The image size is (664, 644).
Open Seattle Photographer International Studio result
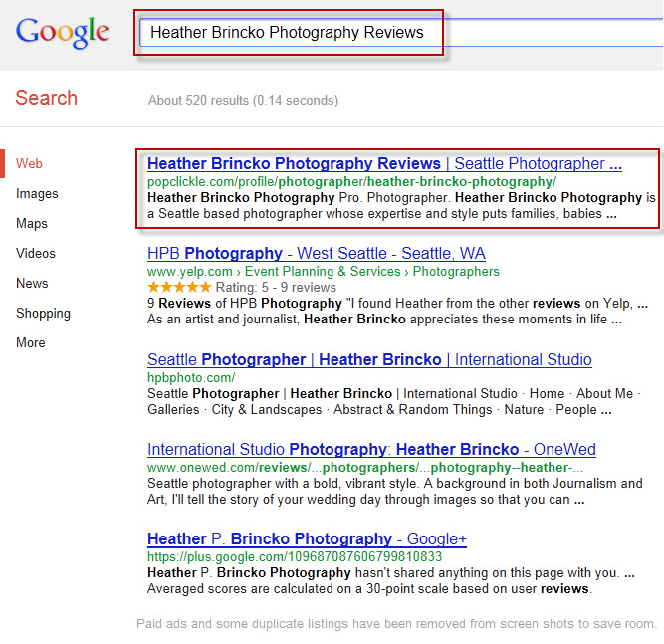(369, 360)
